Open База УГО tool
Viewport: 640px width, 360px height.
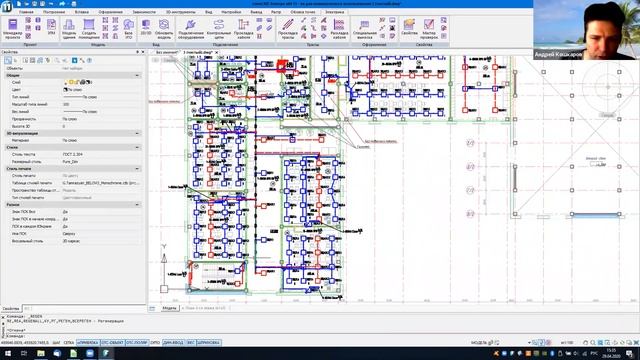tap(129, 29)
